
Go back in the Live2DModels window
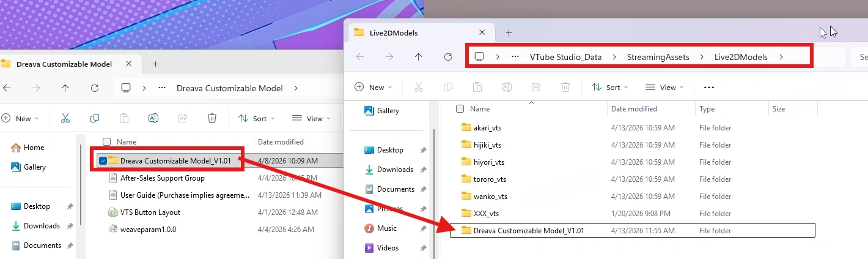pos(360,57)
